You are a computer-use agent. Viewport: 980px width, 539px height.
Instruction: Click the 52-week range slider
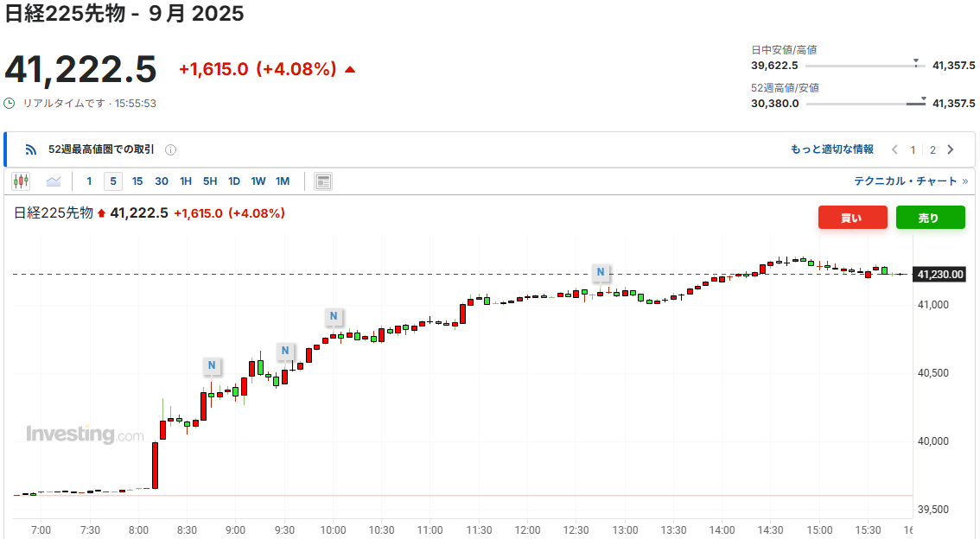point(865,103)
